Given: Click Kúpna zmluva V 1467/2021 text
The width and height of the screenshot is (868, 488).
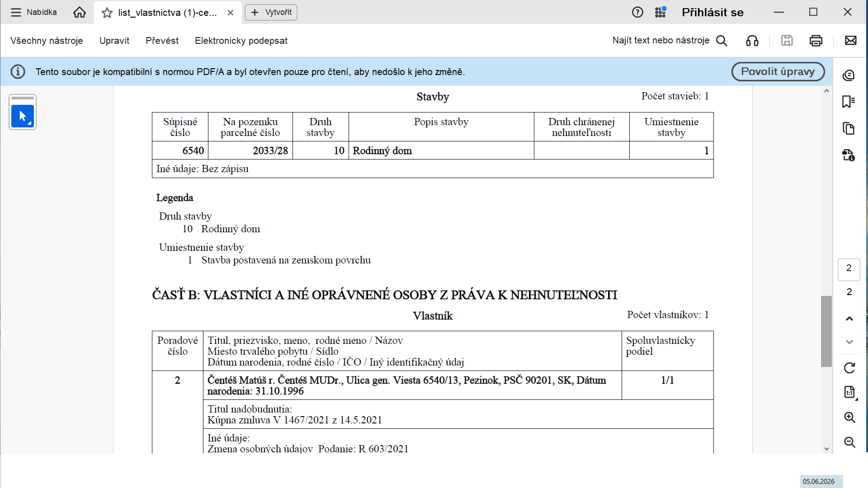Looking at the screenshot, I should click(x=294, y=420).
